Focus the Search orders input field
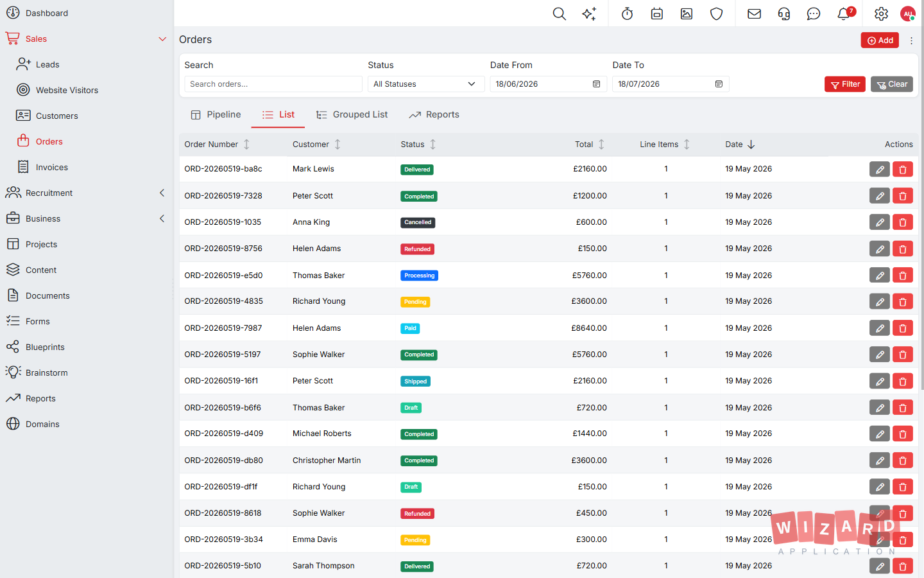 coord(273,84)
